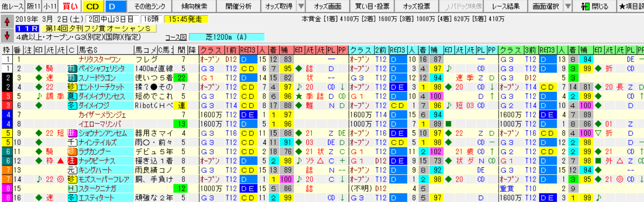The width and height of the screenshot is (644, 202).
Task: Click the first red クラス column header
Action: (x=211, y=49)
